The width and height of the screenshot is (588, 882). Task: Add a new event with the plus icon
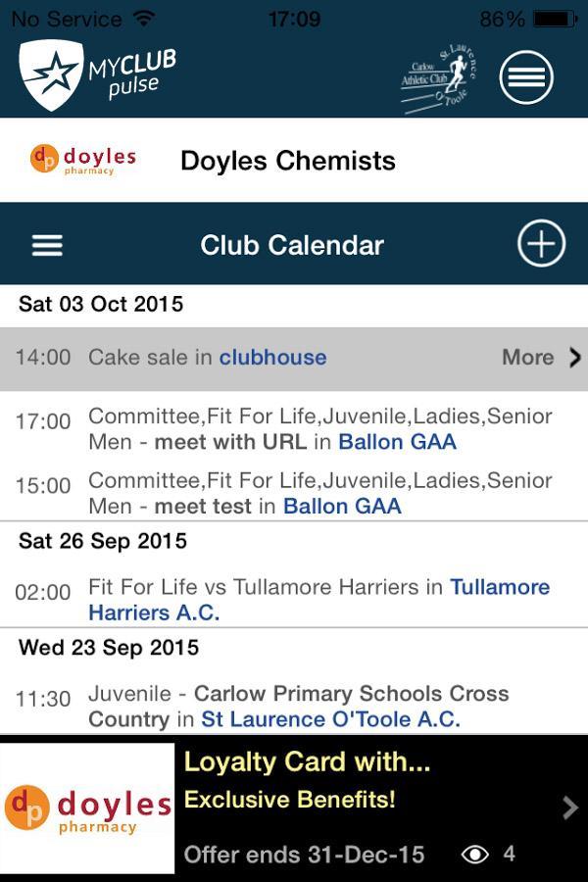click(542, 244)
